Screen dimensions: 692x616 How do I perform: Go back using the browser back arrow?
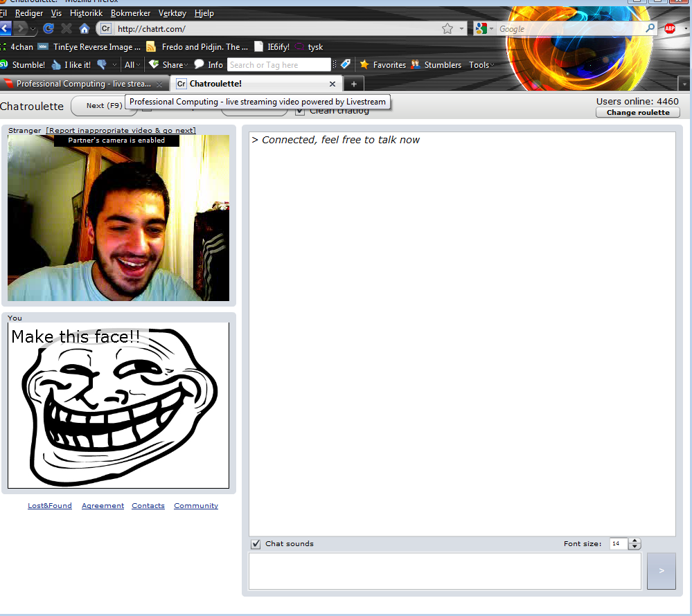point(5,29)
